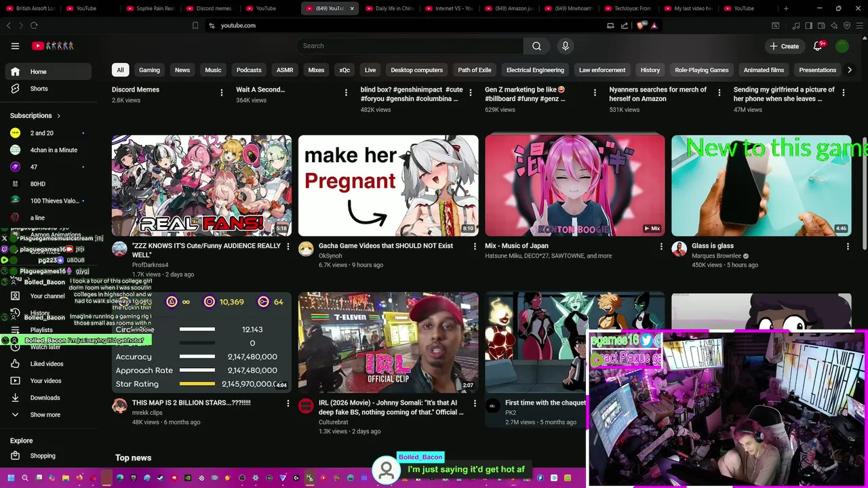868x488 pixels.
Task: Open options for Gen Z marketing video
Action: [x=595, y=93]
